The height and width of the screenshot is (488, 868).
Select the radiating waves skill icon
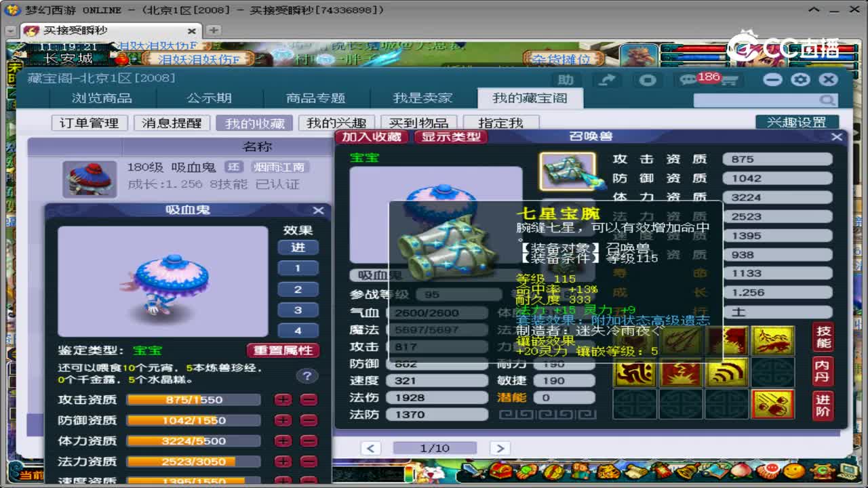(726, 372)
